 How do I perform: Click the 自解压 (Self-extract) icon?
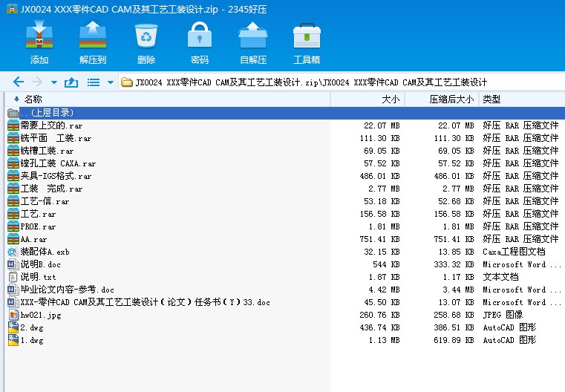[253, 35]
